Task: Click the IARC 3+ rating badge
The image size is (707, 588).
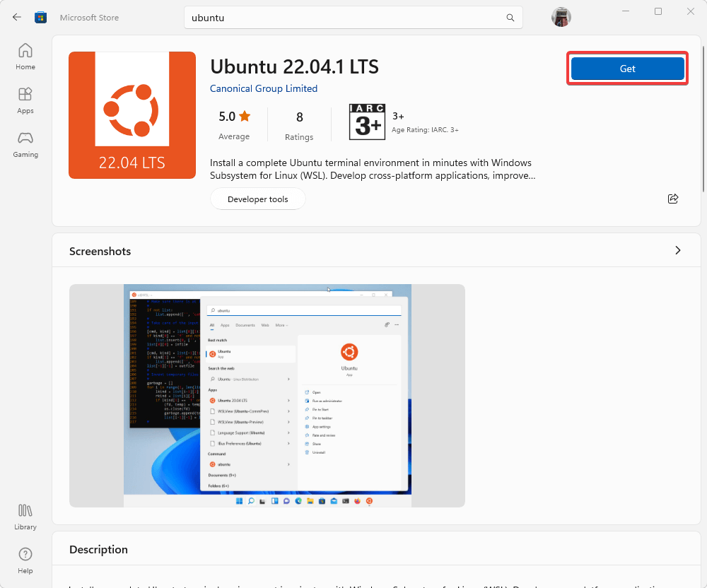Action: (x=367, y=122)
